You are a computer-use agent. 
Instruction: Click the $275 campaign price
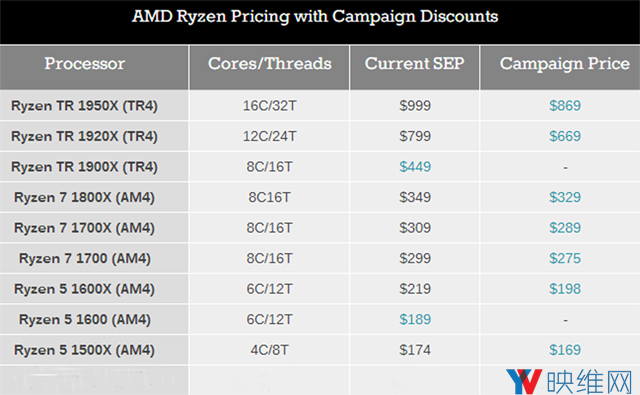tap(565, 258)
